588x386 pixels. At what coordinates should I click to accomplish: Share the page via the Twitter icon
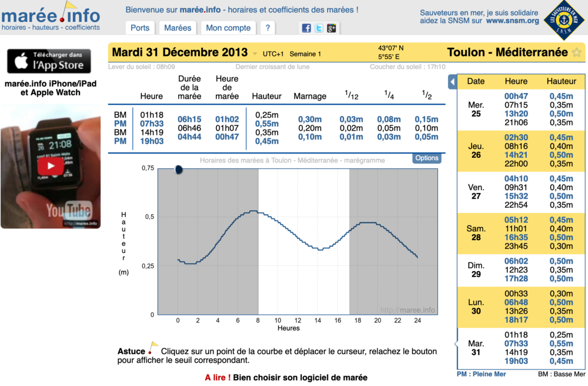point(319,28)
